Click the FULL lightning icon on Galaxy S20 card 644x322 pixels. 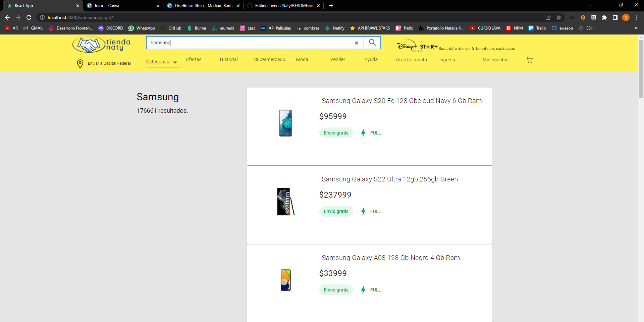tap(363, 133)
